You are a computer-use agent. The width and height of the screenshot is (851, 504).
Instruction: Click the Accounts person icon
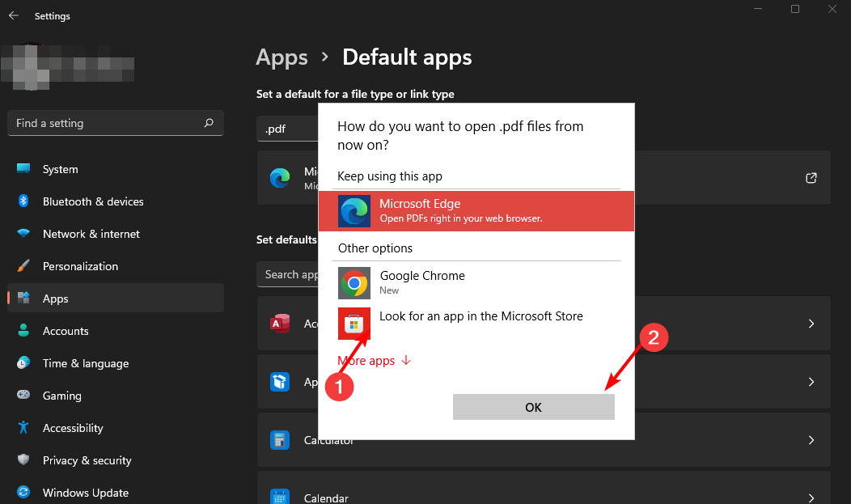click(23, 330)
